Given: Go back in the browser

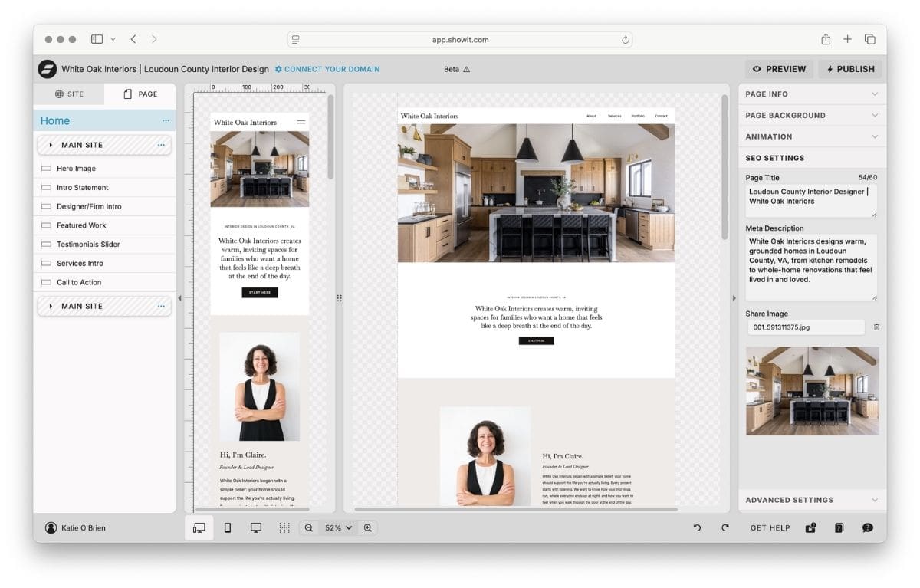Looking at the screenshot, I should tap(133, 39).
